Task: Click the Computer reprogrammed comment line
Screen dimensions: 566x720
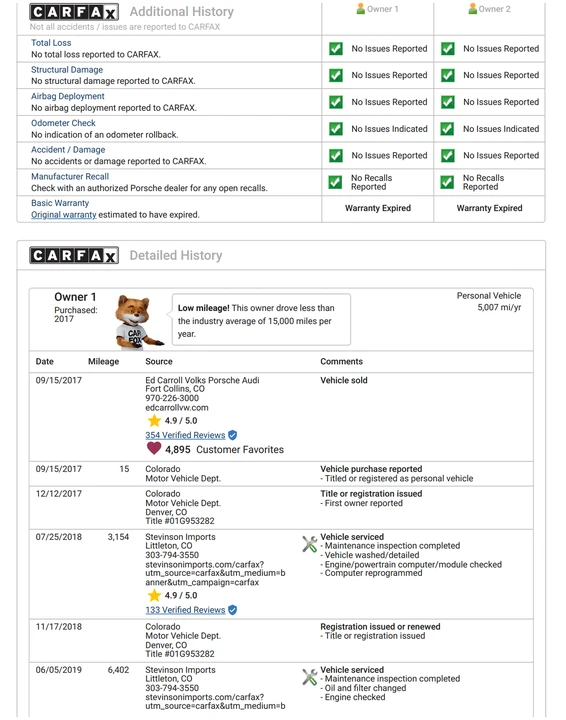Action: tap(371, 573)
